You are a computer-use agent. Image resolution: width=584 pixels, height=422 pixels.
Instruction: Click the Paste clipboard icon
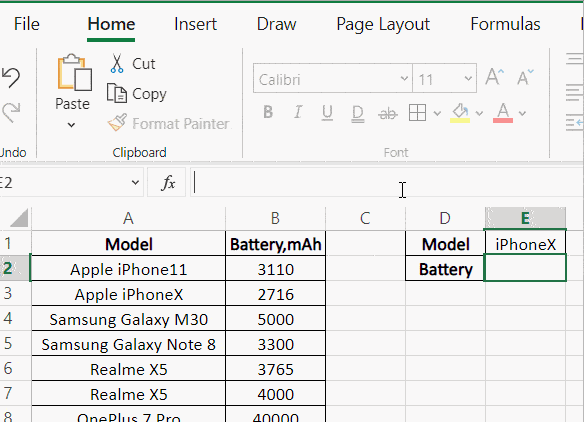coord(74,73)
